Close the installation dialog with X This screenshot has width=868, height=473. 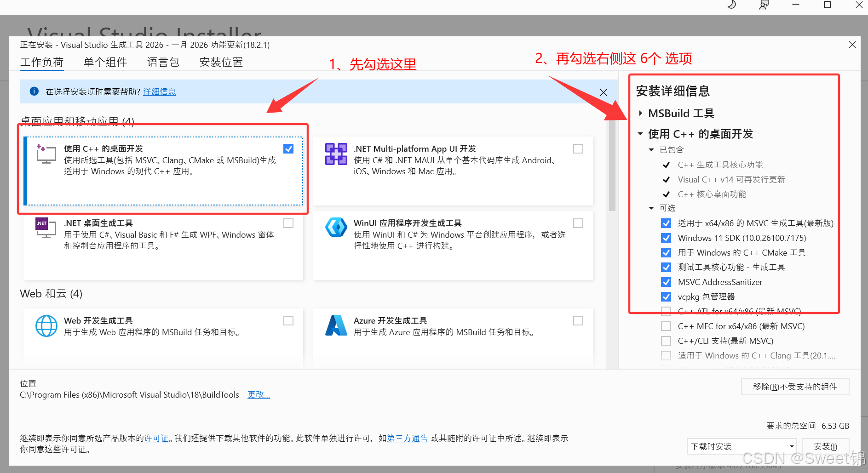[x=852, y=45]
